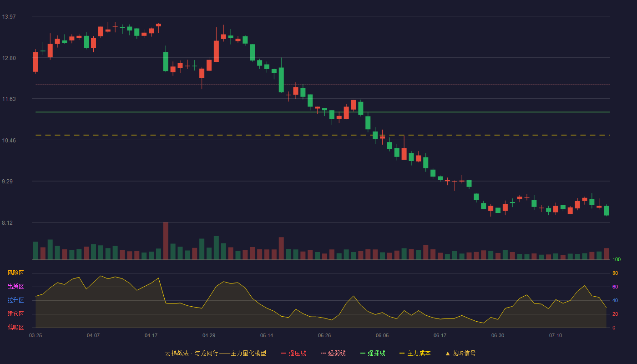The height and width of the screenshot is (364, 637).
Task: Click the green 100 indicator scale value
Action: (x=617, y=259)
